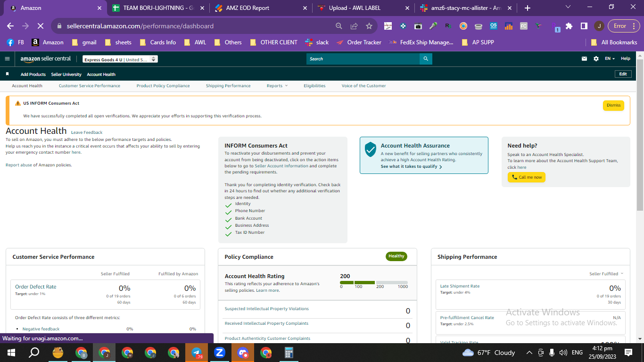
Task: Open the Order Tracker bookmark
Action: (x=359, y=42)
